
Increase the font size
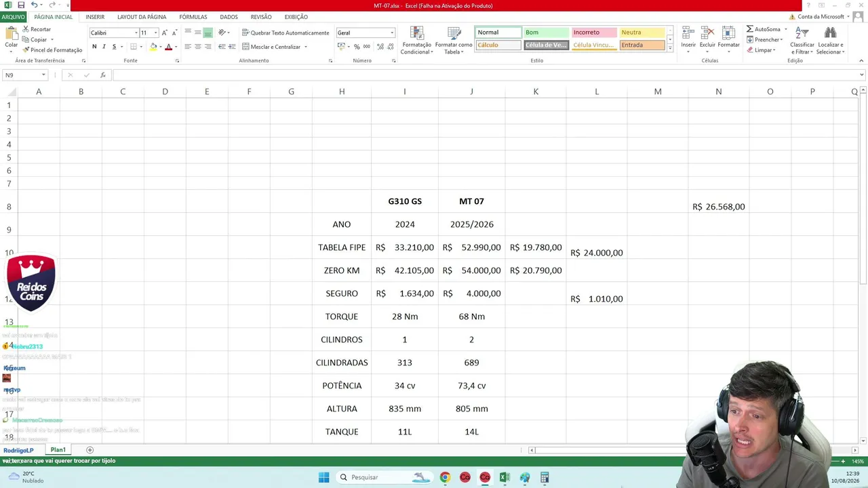(x=164, y=33)
